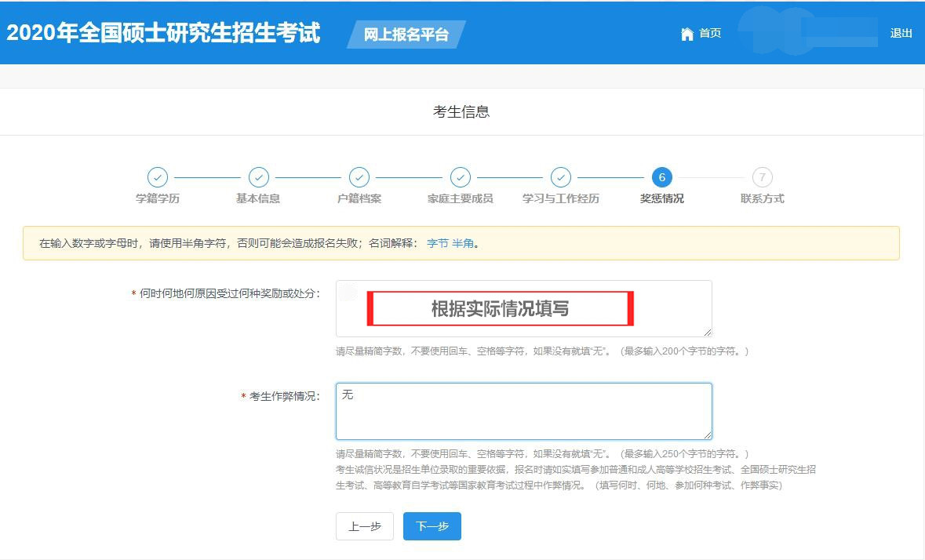Screen dimensions: 925x560
Task: Click the step 7 联系方式 circle
Action: pyautogui.click(x=762, y=177)
